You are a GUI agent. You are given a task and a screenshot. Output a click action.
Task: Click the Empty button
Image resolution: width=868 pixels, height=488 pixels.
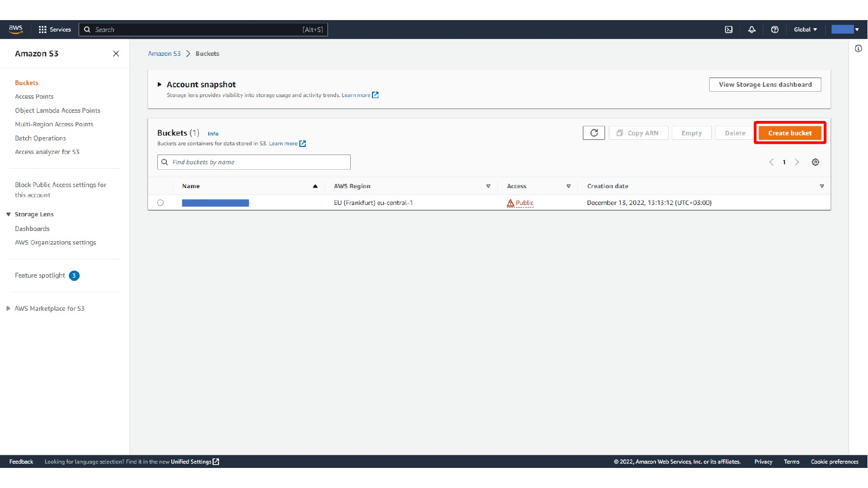pos(691,133)
